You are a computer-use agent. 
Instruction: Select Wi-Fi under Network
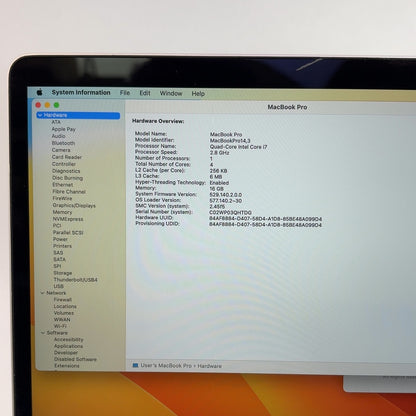click(x=60, y=326)
